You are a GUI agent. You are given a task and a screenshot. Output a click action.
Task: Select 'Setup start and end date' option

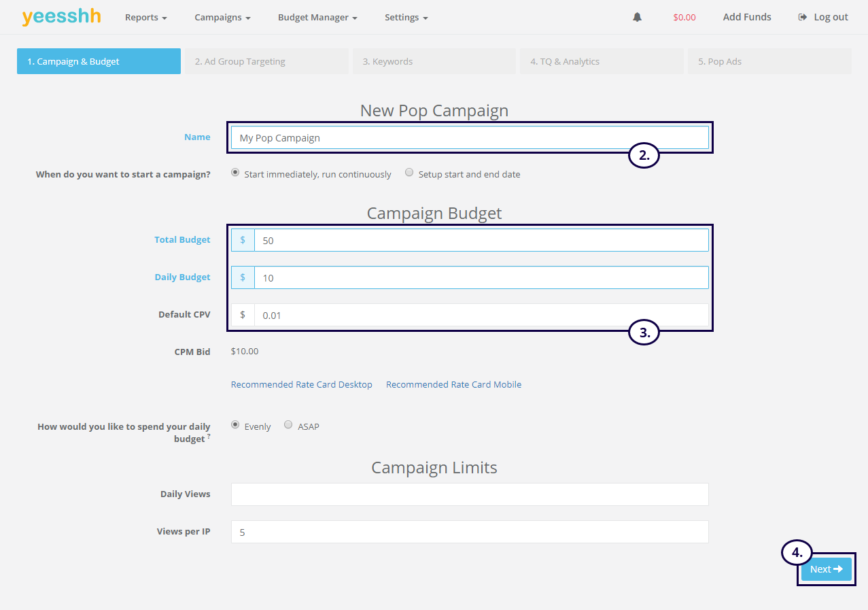(409, 173)
